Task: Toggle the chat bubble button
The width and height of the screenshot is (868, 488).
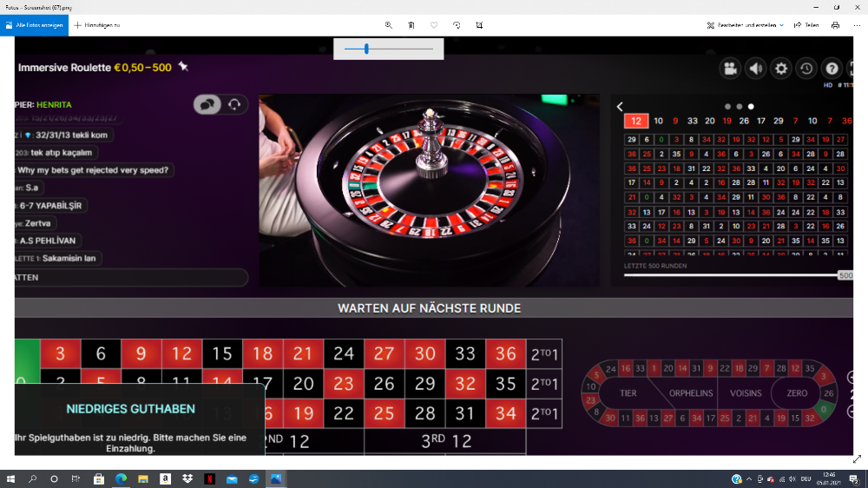Action: (x=208, y=104)
